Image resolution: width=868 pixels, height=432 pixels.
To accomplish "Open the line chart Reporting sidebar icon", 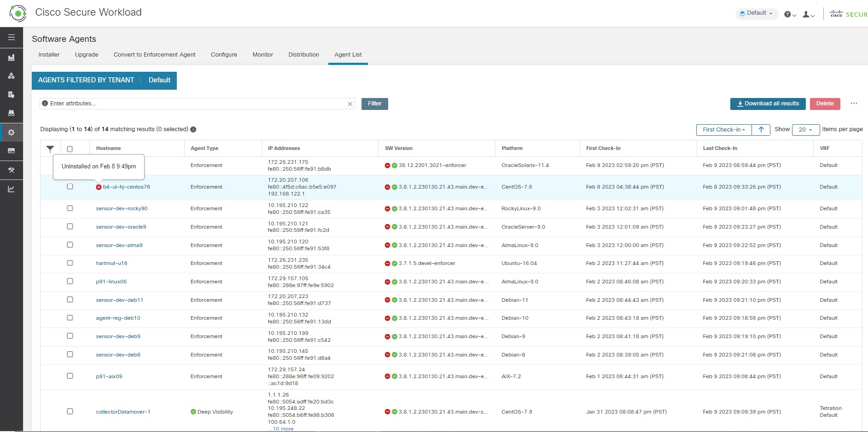I will (x=12, y=189).
